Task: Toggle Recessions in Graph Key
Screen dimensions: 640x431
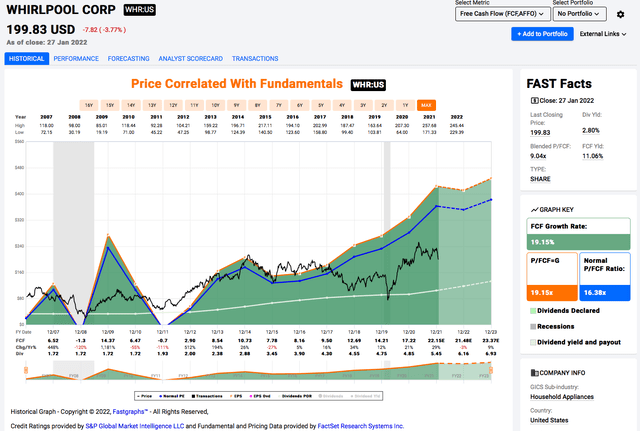Action: pos(552,327)
